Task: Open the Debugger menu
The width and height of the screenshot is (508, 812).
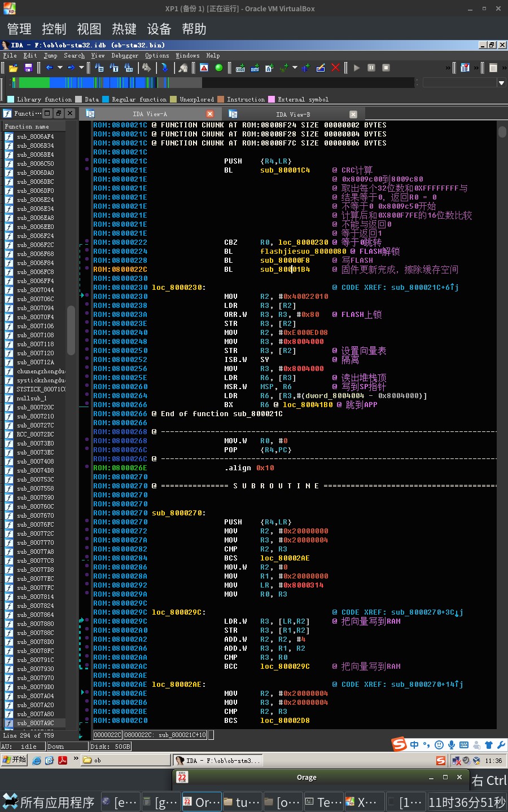Action: [x=125, y=56]
